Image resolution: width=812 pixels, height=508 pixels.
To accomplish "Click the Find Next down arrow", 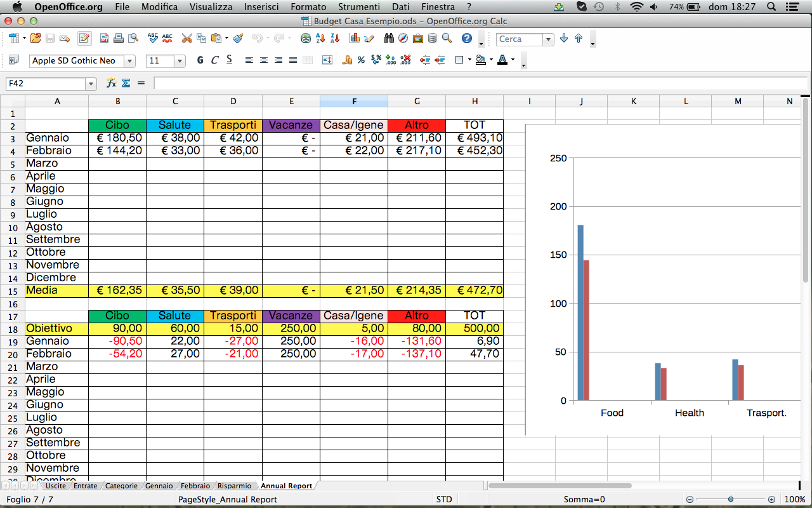I will 563,39.
